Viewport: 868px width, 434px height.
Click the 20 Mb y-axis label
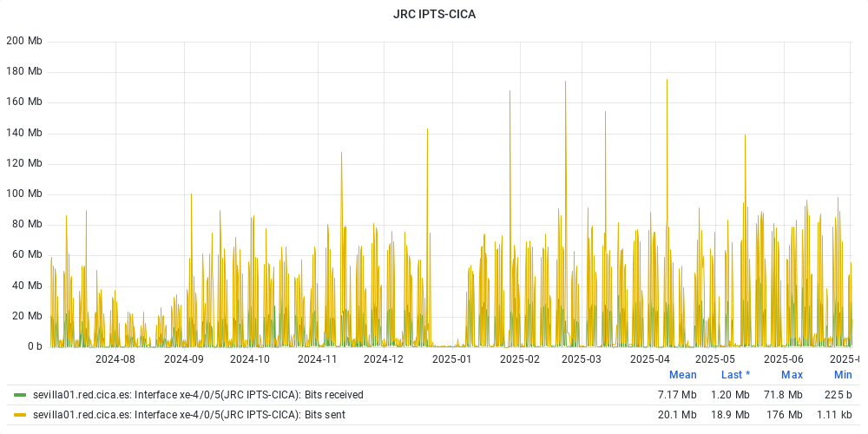27,316
